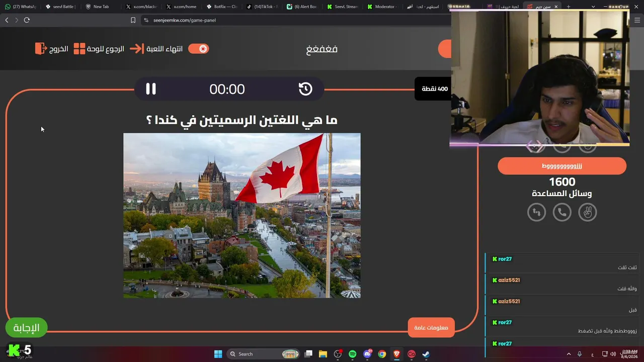Viewport: 644px width, 362px height.
Task: Switch to the Alert Box tab
Action: click(x=302, y=7)
